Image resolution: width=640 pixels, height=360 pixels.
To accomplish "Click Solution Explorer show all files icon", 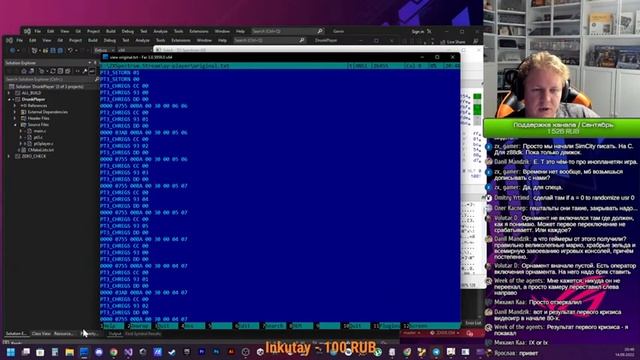I will 67,71.
